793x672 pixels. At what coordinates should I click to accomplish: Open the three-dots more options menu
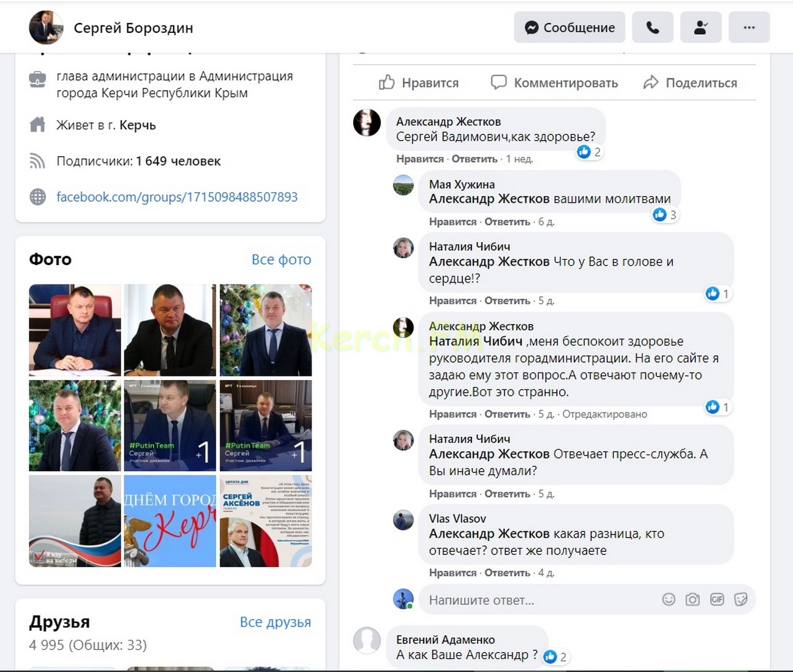pyautogui.click(x=749, y=27)
